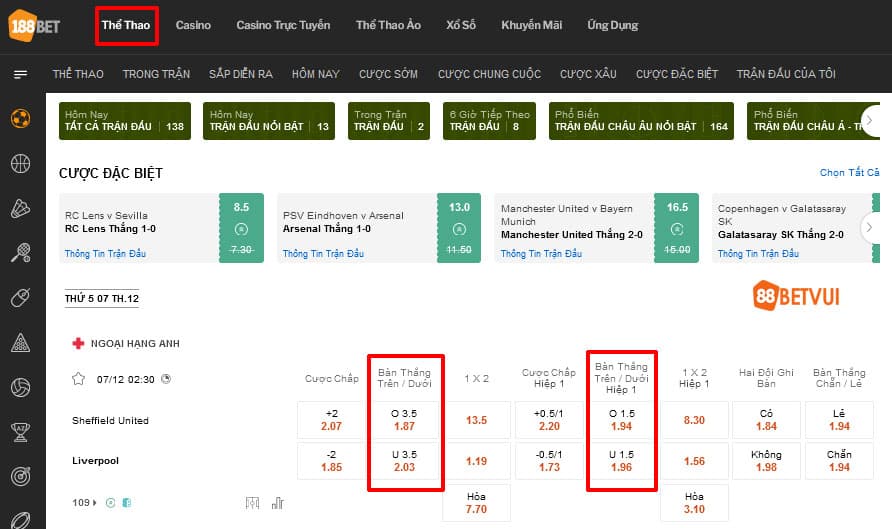Select the basketball icon in sidebar
Viewport: 892px width, 529px height.
(20, 164)
